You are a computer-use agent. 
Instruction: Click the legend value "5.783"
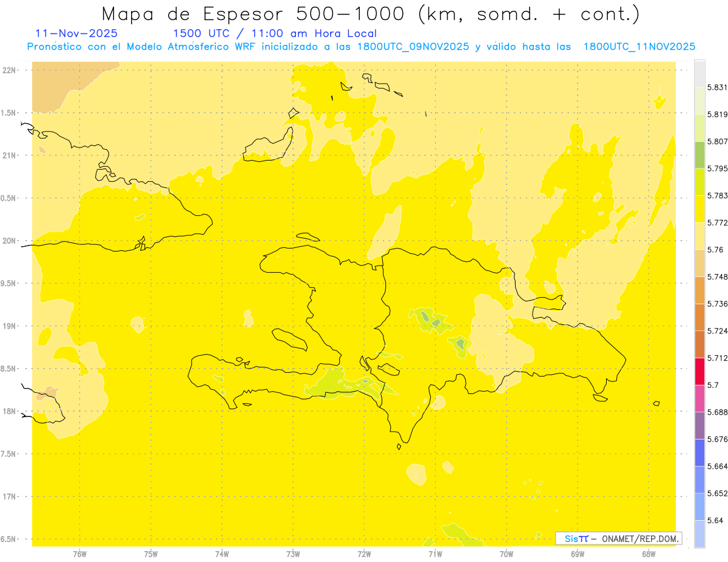coord(717,195)
